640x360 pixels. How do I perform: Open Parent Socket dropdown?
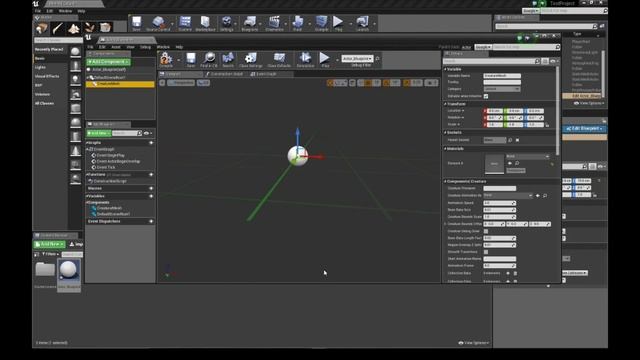[495, 140]
